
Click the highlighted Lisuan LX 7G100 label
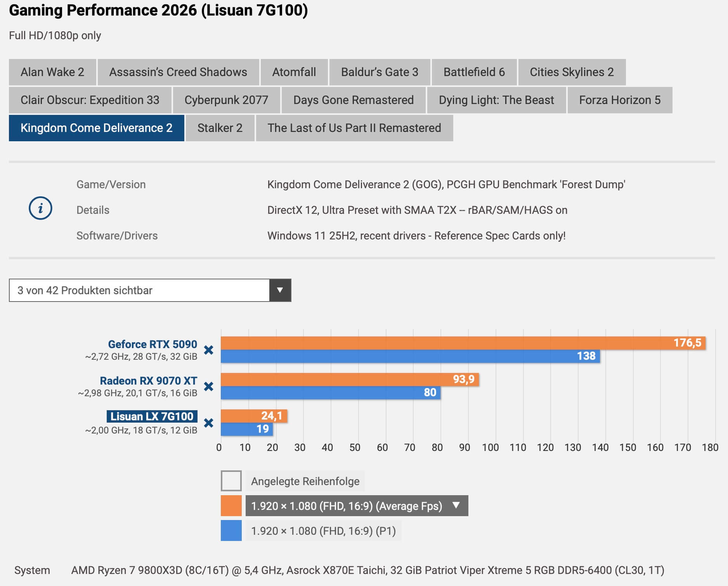[152, 416]
